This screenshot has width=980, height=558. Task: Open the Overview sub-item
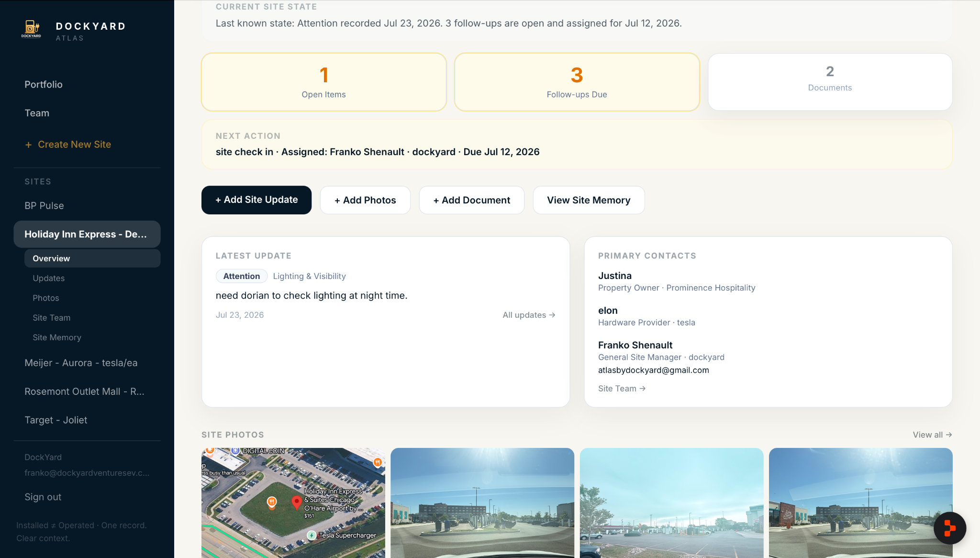click(92, 258)
